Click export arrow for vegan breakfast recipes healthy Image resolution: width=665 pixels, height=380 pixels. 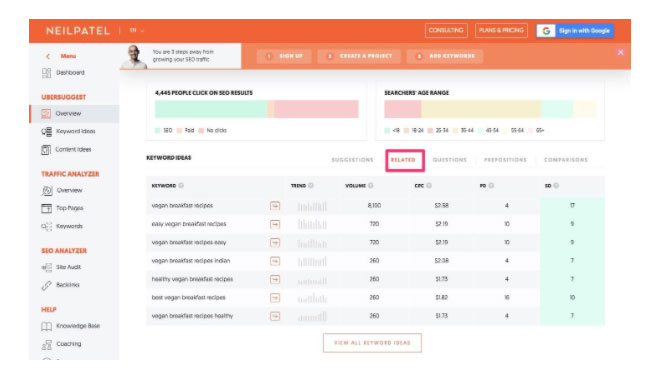[275, 316]
